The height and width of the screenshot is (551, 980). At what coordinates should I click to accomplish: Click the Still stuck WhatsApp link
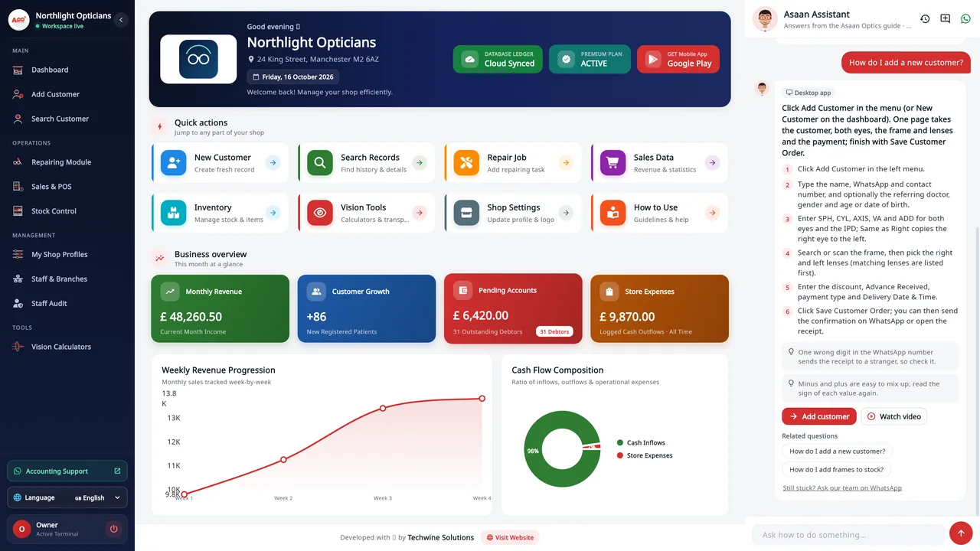pos(842,488)
